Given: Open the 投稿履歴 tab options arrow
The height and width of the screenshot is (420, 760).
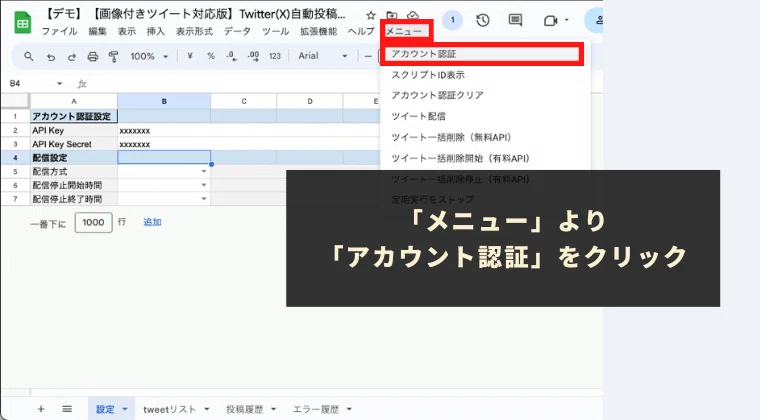Looking at the screenshot, I should (x=273, y=409).
